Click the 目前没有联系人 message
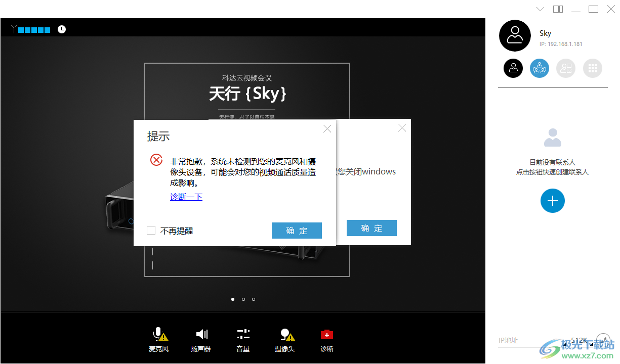 pyautogui.click(x=552, y=162)
